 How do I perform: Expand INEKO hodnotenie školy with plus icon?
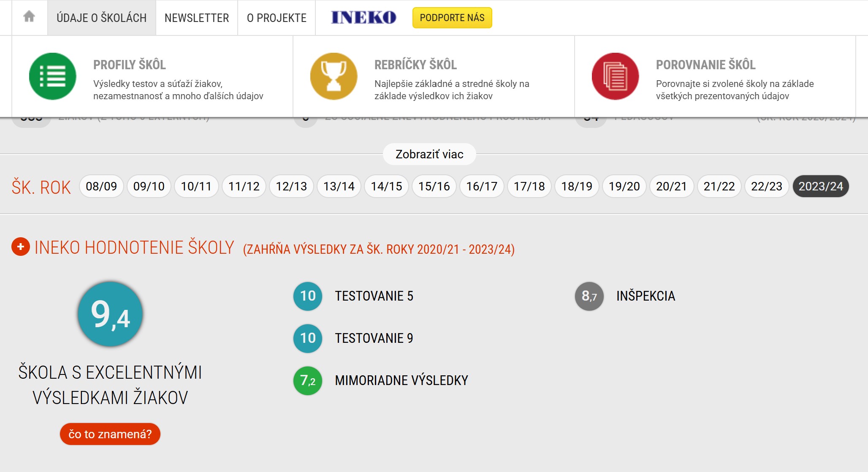pyautogui.click(x=21, y=247)
